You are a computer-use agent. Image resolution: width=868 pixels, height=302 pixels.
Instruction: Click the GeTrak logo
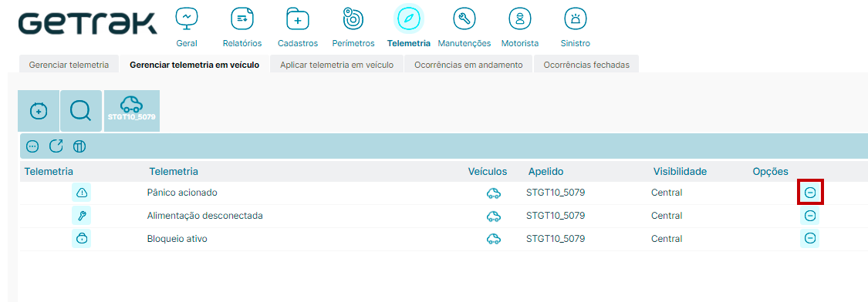pyautogui.click(x=87, y=23)
